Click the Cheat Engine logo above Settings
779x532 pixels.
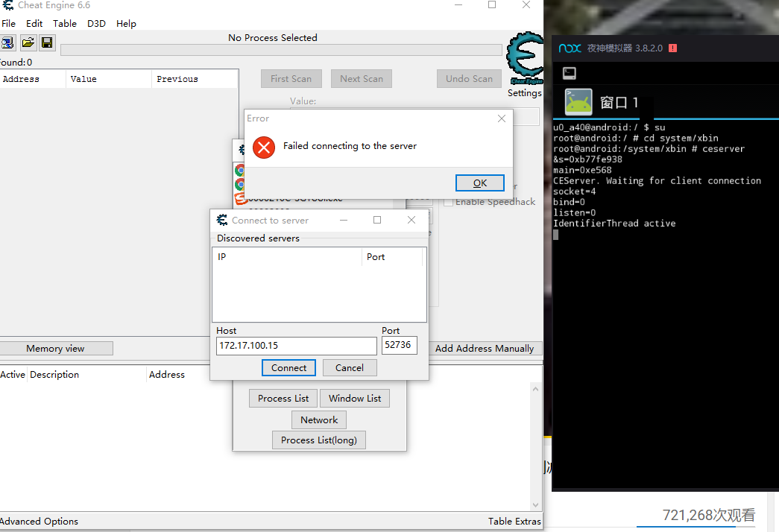tap(525, 58)
